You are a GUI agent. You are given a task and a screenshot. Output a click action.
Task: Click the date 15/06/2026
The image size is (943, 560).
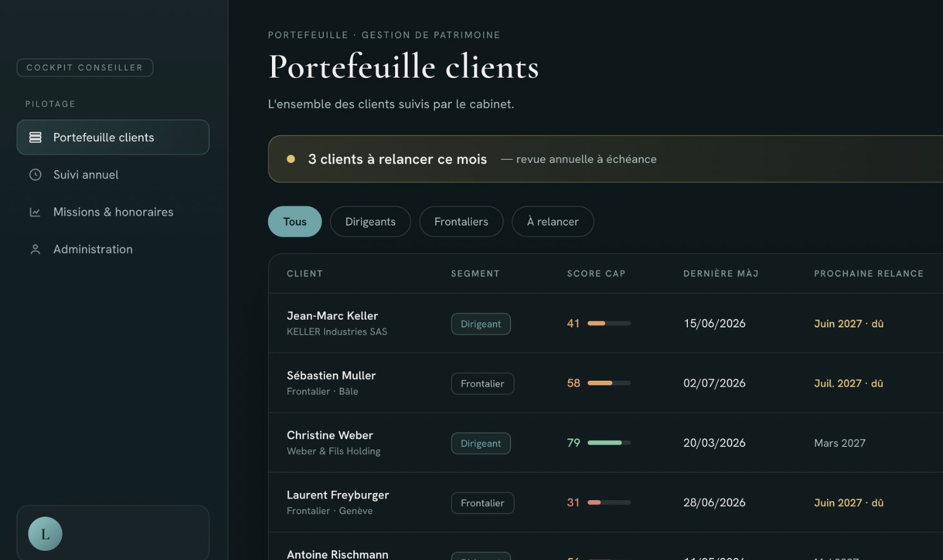pyautogui.click(x=714, y=323)
